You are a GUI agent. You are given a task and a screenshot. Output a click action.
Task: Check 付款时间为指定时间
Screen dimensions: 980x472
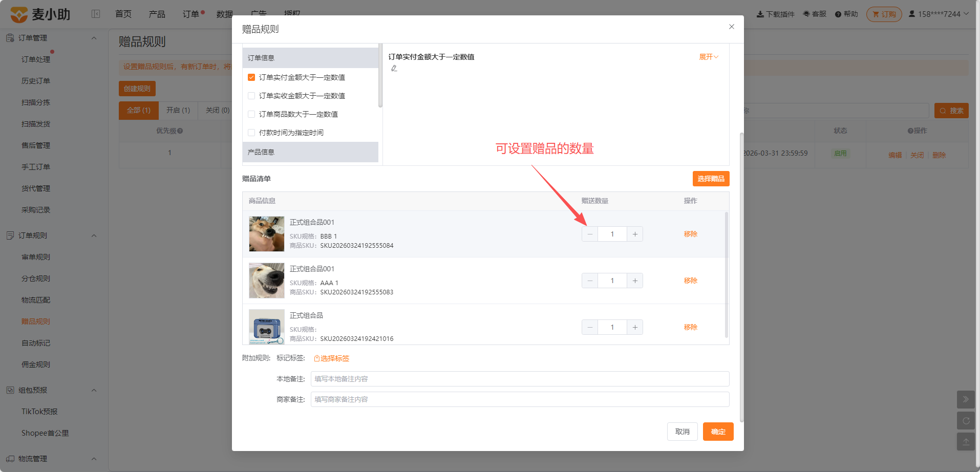pyautogui.click(x=251, y=133)
